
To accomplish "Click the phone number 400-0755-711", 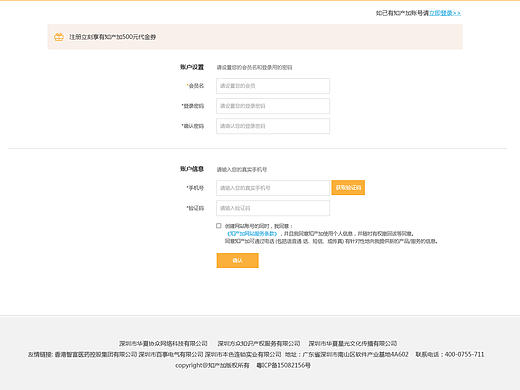I will 464,354.
